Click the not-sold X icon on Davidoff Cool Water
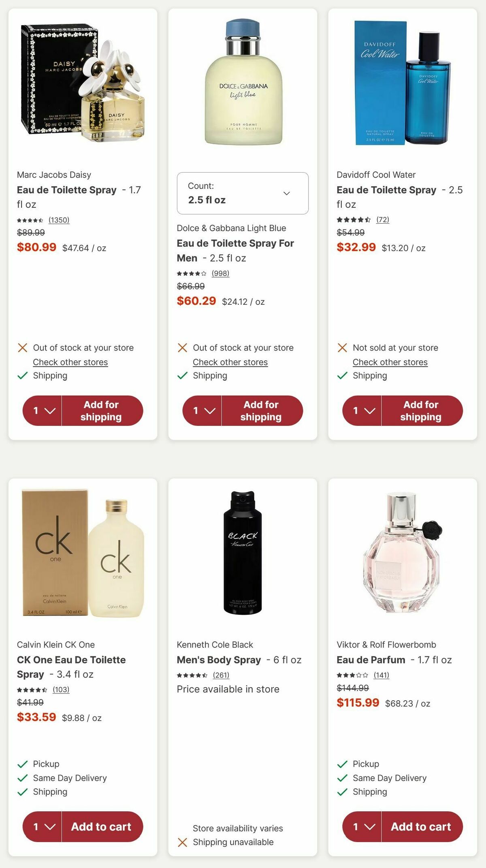The image size is (486, 868). click(x=341, y=347)
